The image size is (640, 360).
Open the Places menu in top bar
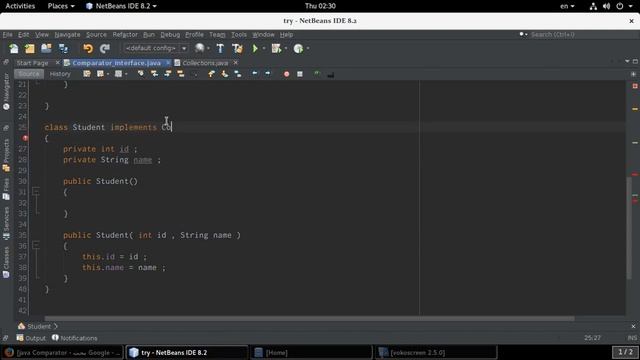pos(61,6)
